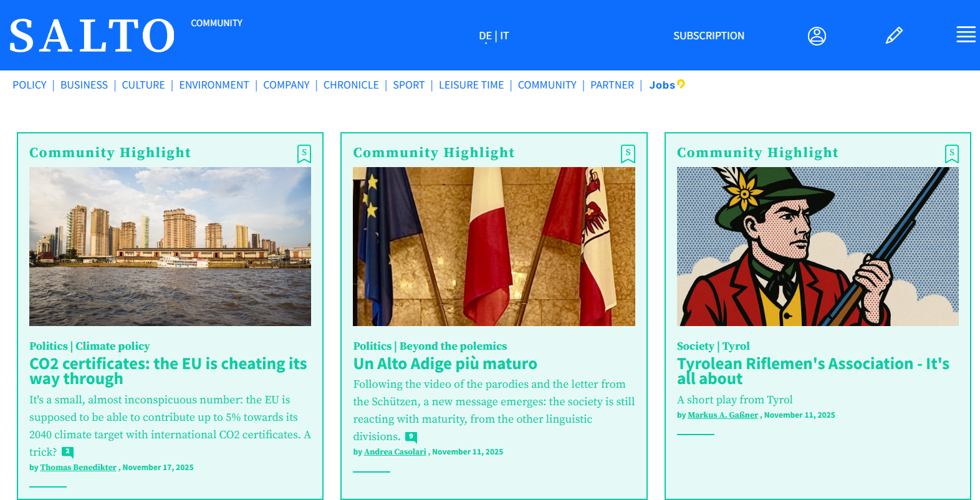Click the SALTO logo
The width and height of the screenshot is (980, 500).
(x=92, y=36)
